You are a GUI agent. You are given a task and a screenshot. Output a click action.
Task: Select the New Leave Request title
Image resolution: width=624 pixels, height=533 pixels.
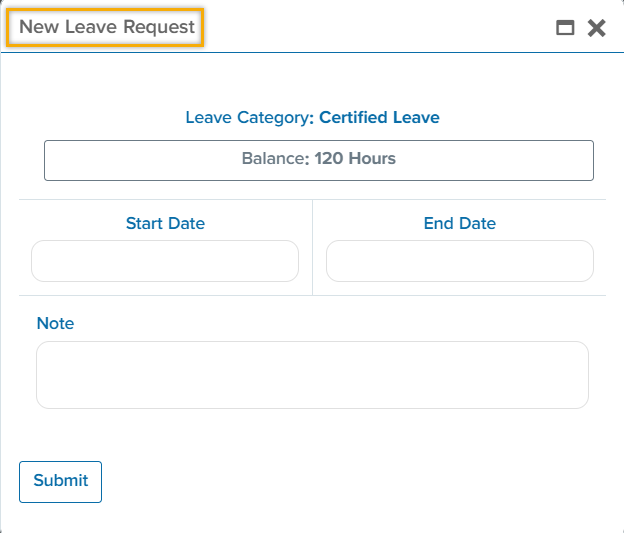coord(107,27)
